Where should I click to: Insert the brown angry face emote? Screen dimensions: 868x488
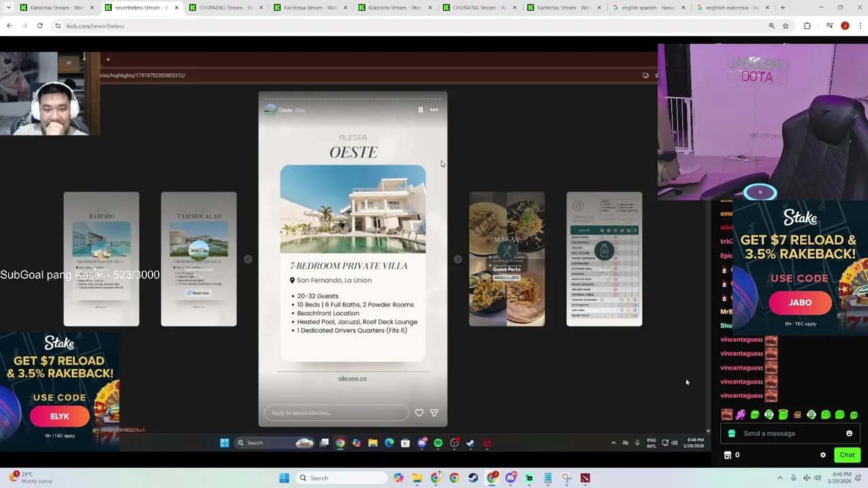(797, 415)
